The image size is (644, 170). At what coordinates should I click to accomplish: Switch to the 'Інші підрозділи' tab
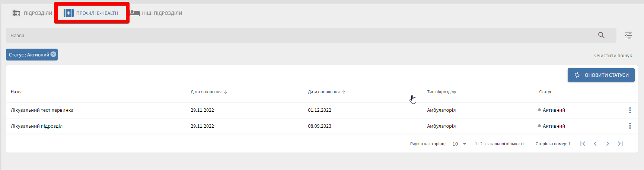click(156, 13)
